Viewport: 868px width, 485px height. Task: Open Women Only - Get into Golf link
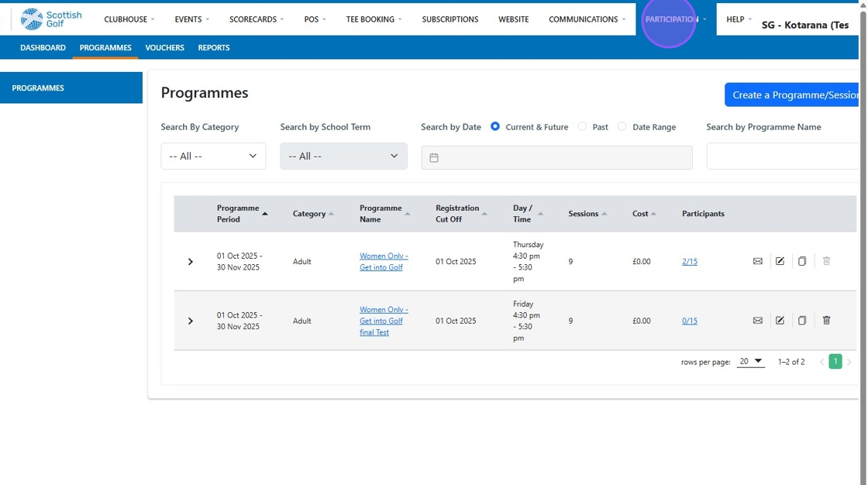383,261
